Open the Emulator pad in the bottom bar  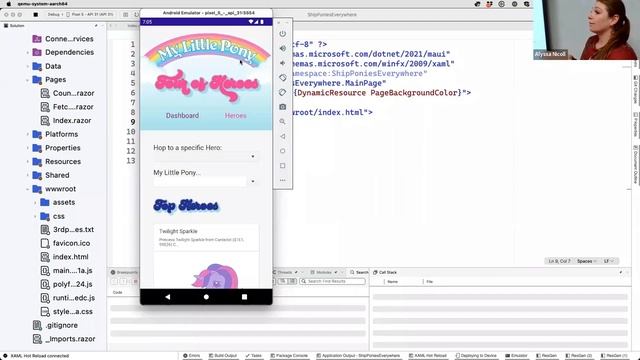pos(516,356)
